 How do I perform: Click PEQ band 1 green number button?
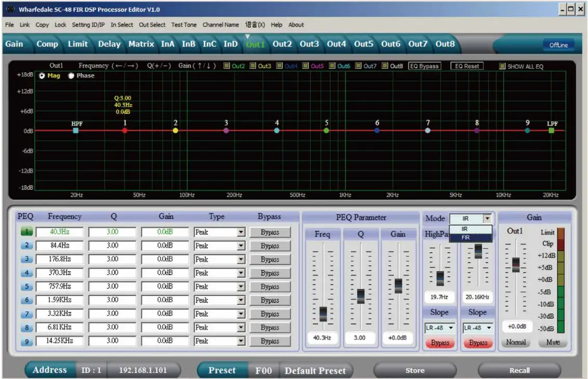coord(26,232)
